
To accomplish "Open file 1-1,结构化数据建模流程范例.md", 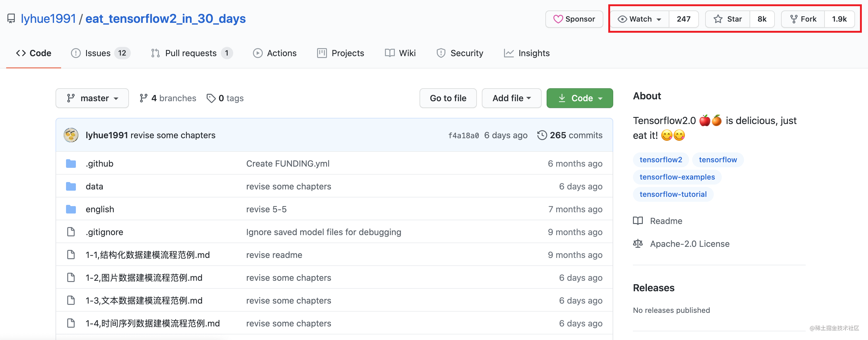I will coord(147,255).
